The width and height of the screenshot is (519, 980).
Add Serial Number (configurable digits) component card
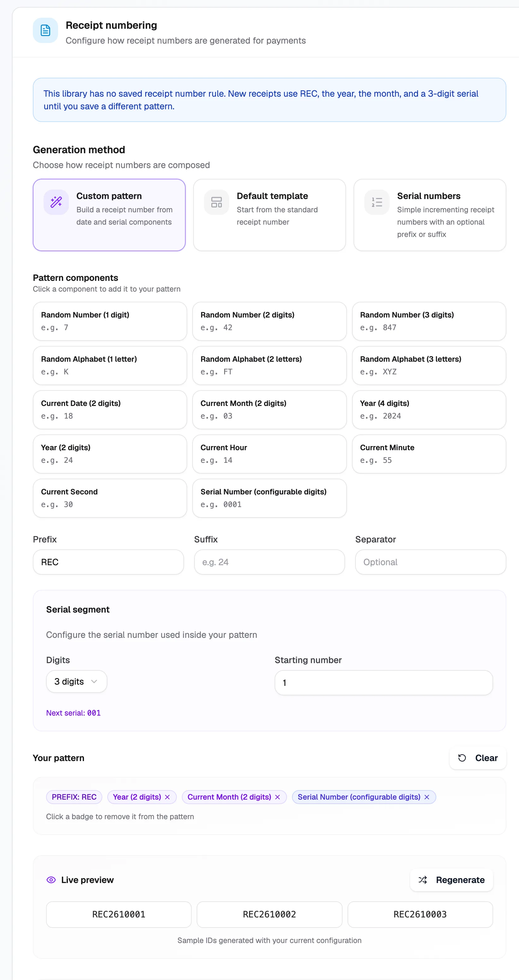pos(270,498)
